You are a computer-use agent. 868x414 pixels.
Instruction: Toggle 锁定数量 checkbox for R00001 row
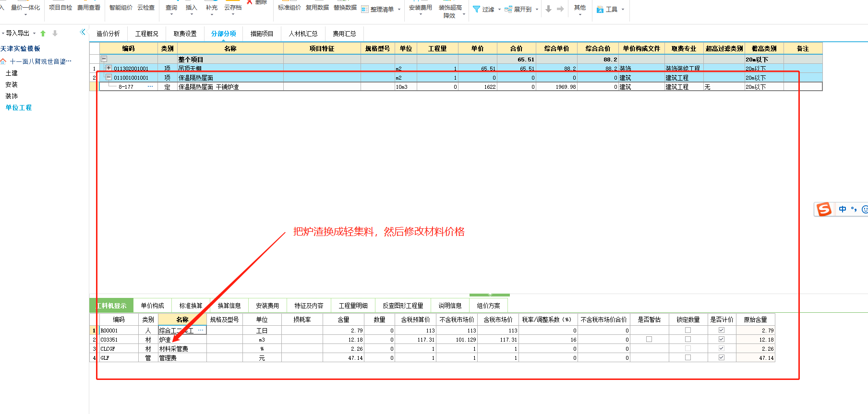(688, 330)
